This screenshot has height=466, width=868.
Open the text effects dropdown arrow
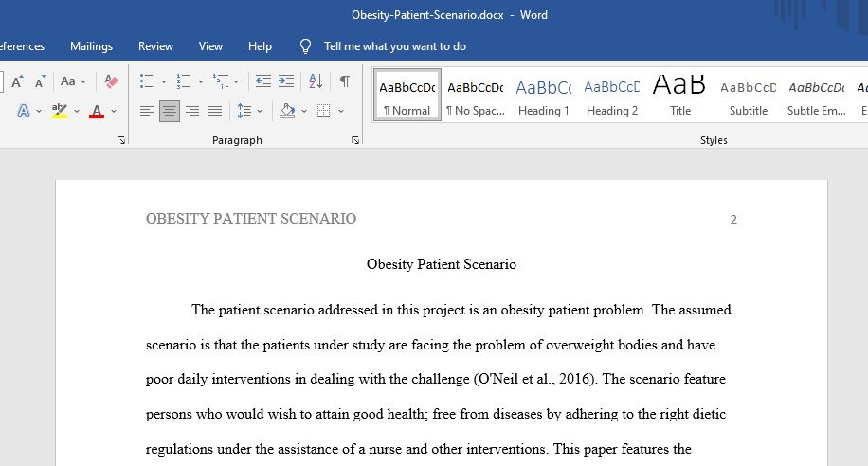39,111
